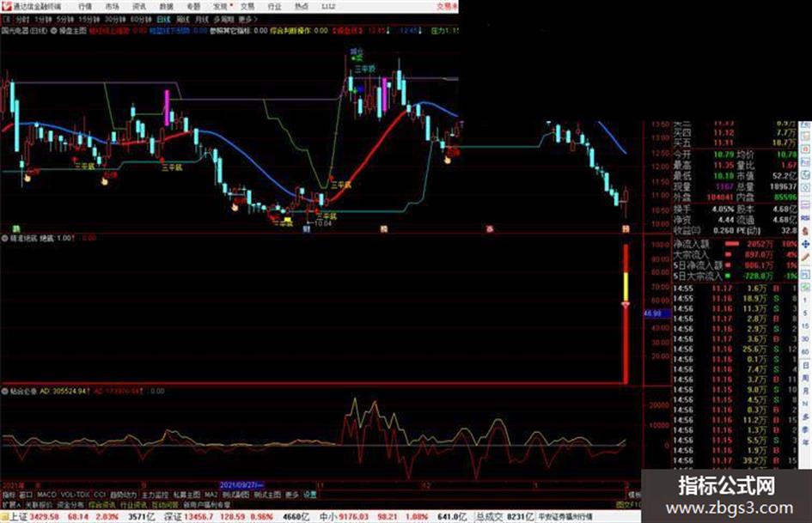Select the 主力监控 indicator tab
The image size is (812, 523).
pyautogui.click(x=155, y=495)
